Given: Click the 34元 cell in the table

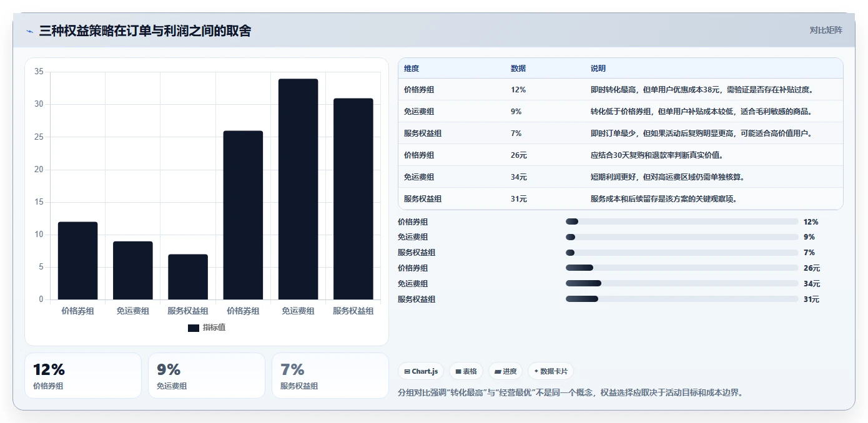Looking at the screenshot, I should click(519, 177).
